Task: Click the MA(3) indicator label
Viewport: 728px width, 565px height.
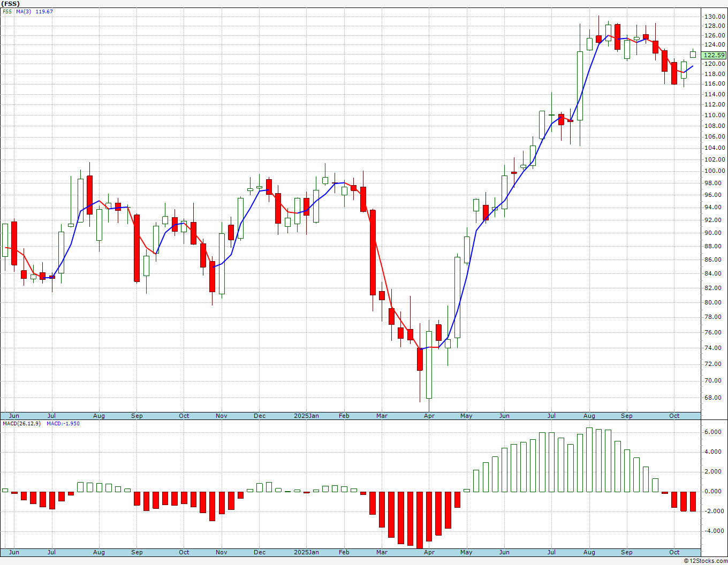Action: pyautogui.click(x=24, y=11)
